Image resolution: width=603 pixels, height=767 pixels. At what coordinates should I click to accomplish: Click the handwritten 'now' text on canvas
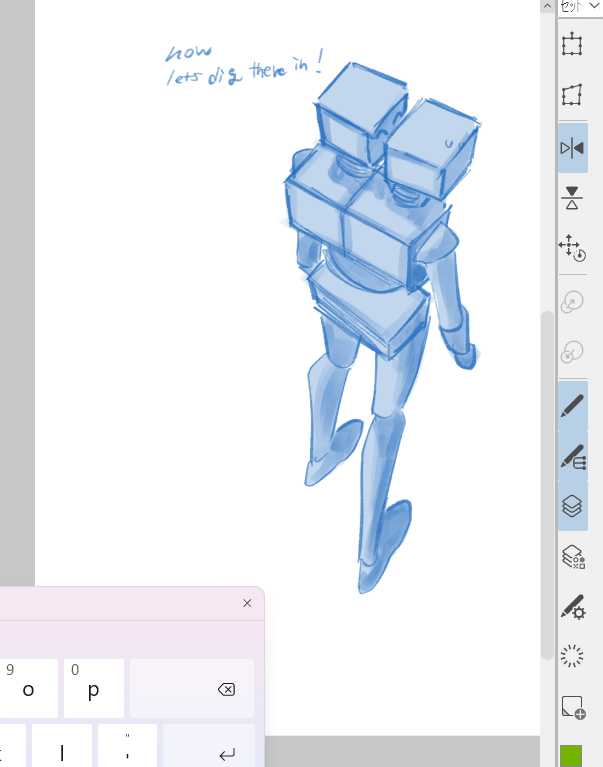point(189,52)
